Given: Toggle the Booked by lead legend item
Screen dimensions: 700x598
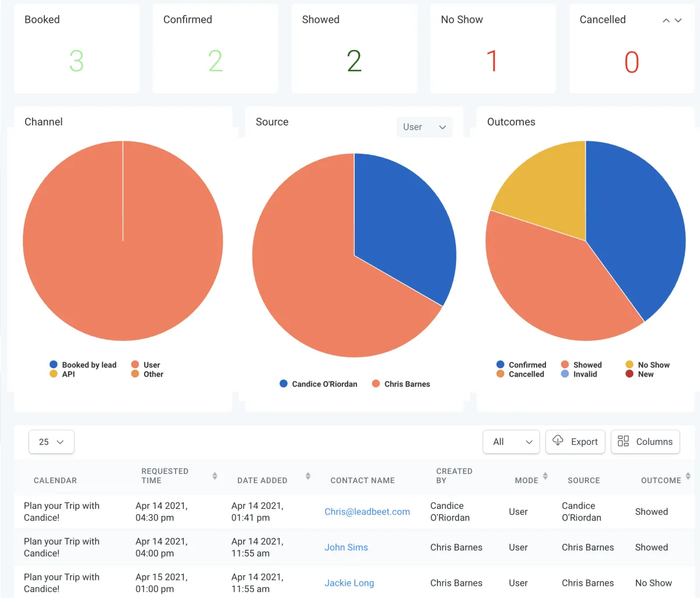Looking at the screenshot, I should tap(83, 365).
